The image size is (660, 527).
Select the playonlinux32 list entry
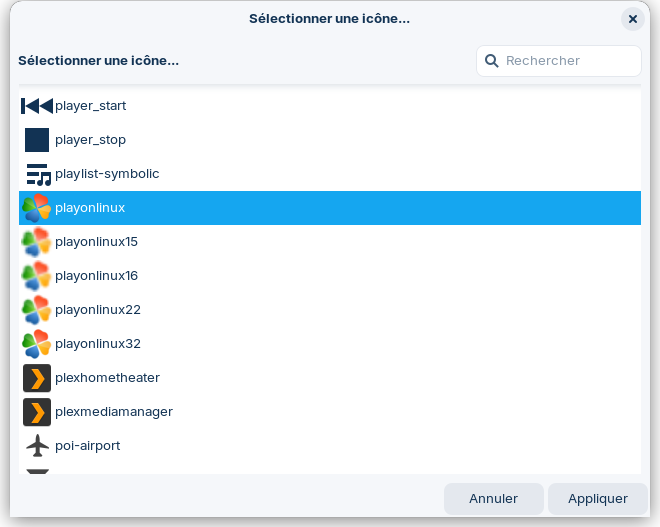coord(97,344)
